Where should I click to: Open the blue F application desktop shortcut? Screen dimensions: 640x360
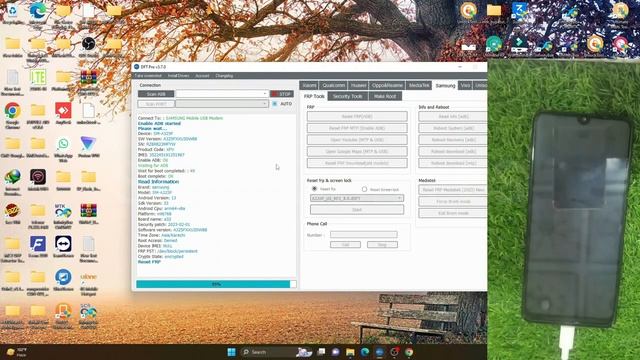(38, 244)
